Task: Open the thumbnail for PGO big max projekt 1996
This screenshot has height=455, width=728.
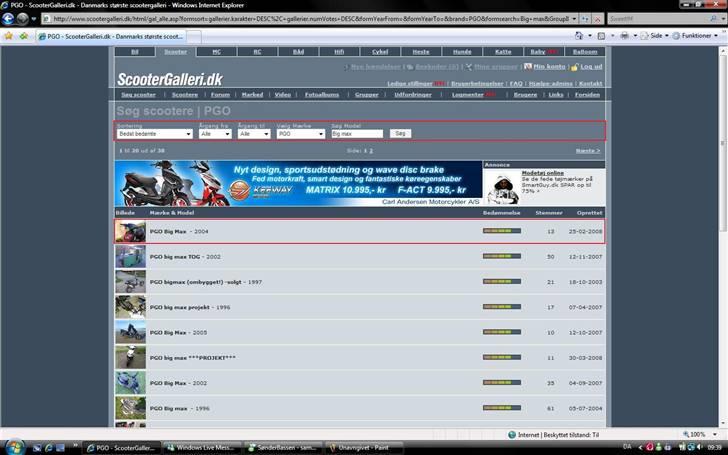Action: [x=130, y=307]
